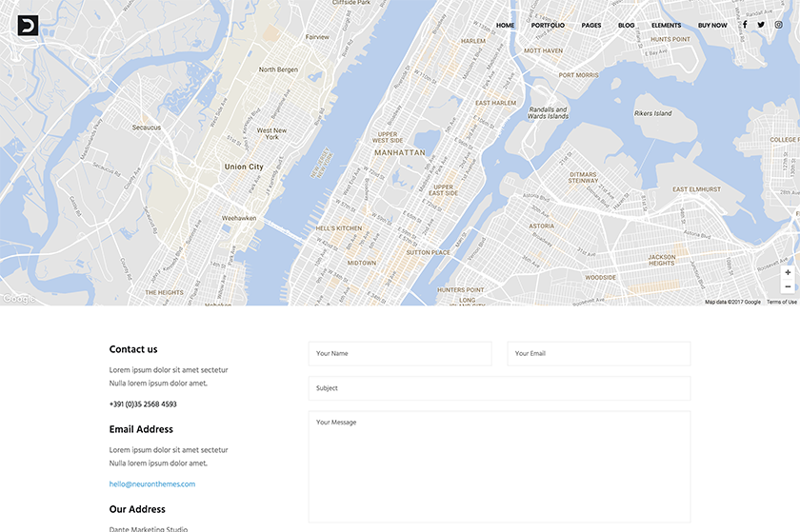The width and height of the screenshot is (800, 532).
Task: Select the Sutton Place map label
Action: pos(428,252)
